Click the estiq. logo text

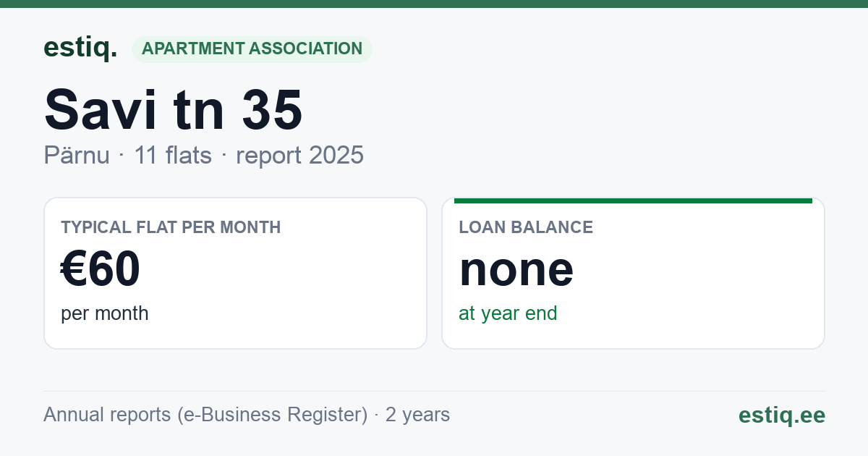point(80,48)
